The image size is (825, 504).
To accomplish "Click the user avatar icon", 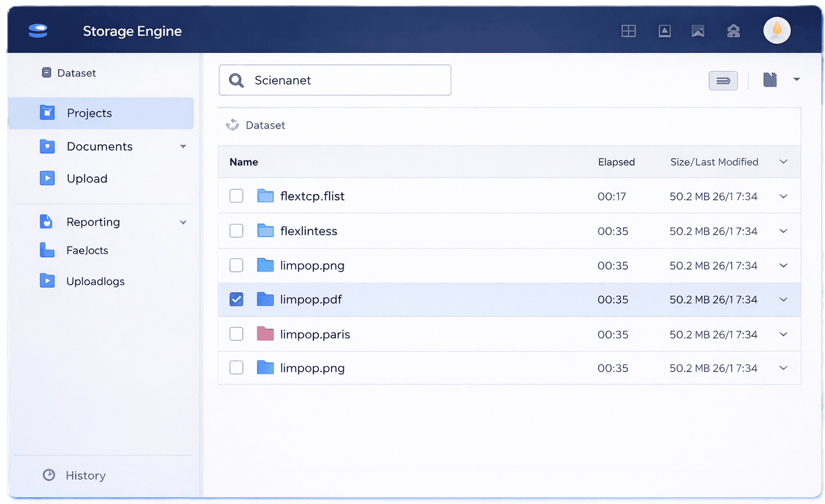I will 777,30.
